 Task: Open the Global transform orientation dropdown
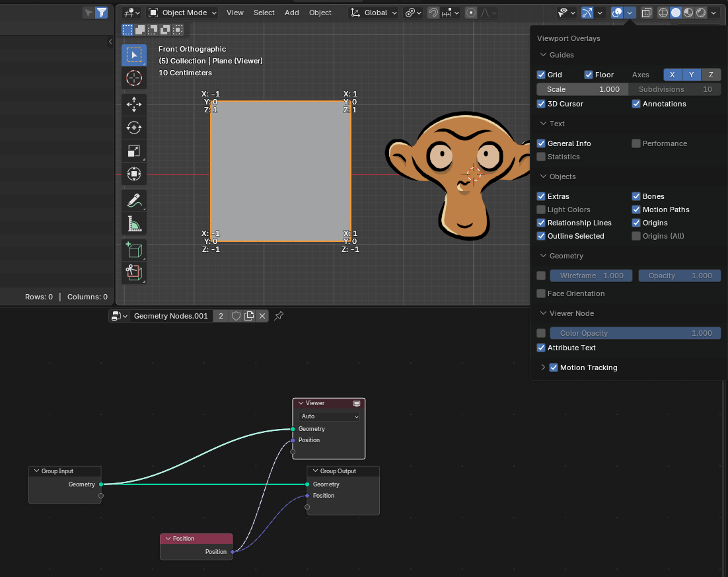(x=374, y=13)
